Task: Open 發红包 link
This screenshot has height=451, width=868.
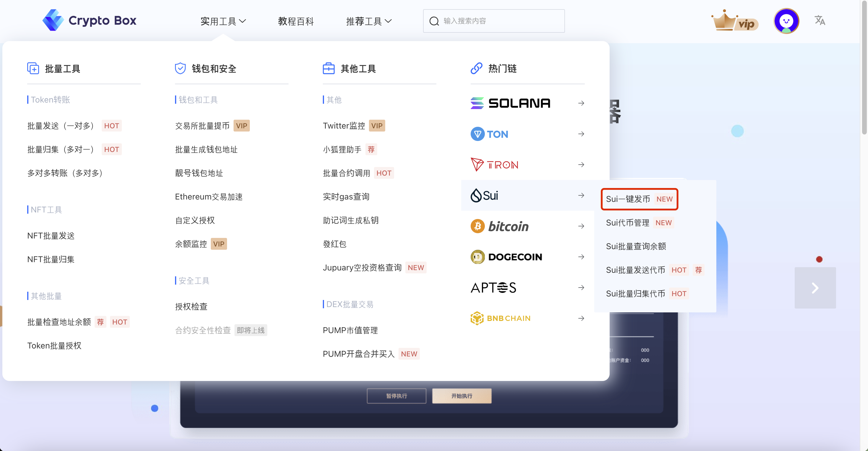Action: 334,244
